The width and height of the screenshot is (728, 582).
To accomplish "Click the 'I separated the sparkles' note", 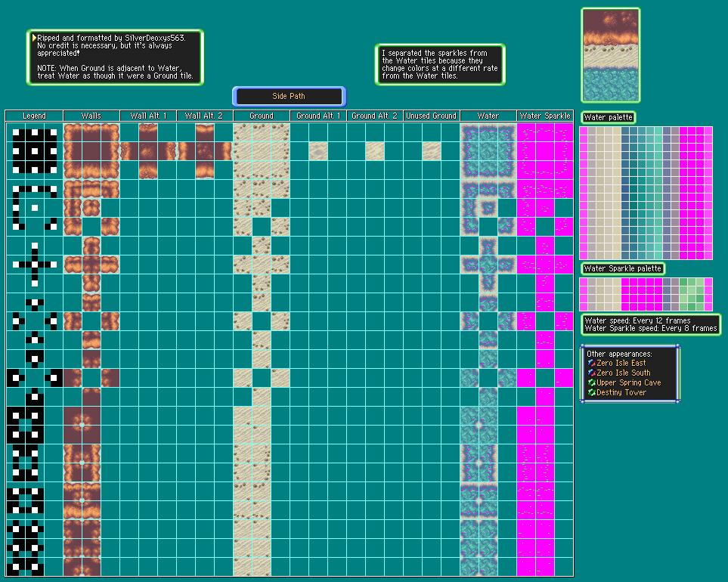I will coord(440,64).
